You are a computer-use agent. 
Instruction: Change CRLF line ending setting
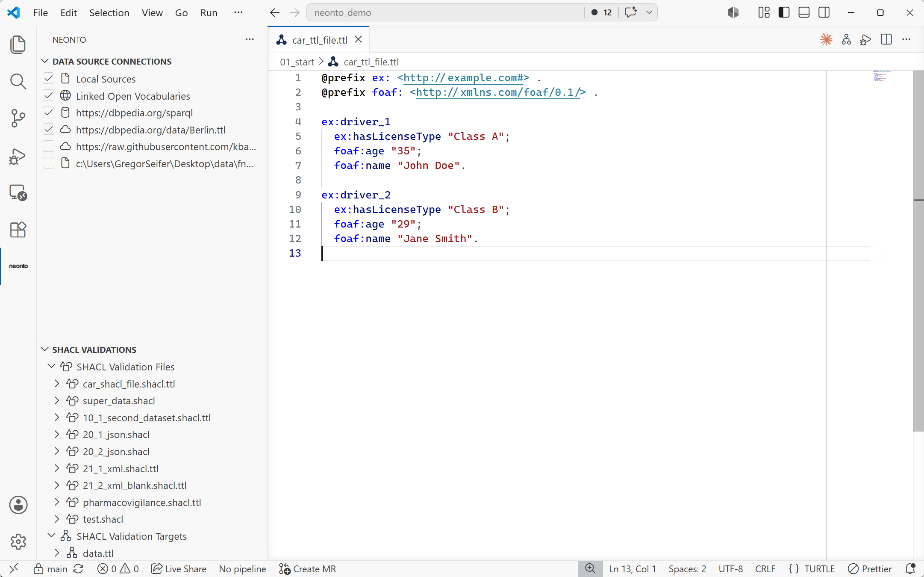pos(765,568)
